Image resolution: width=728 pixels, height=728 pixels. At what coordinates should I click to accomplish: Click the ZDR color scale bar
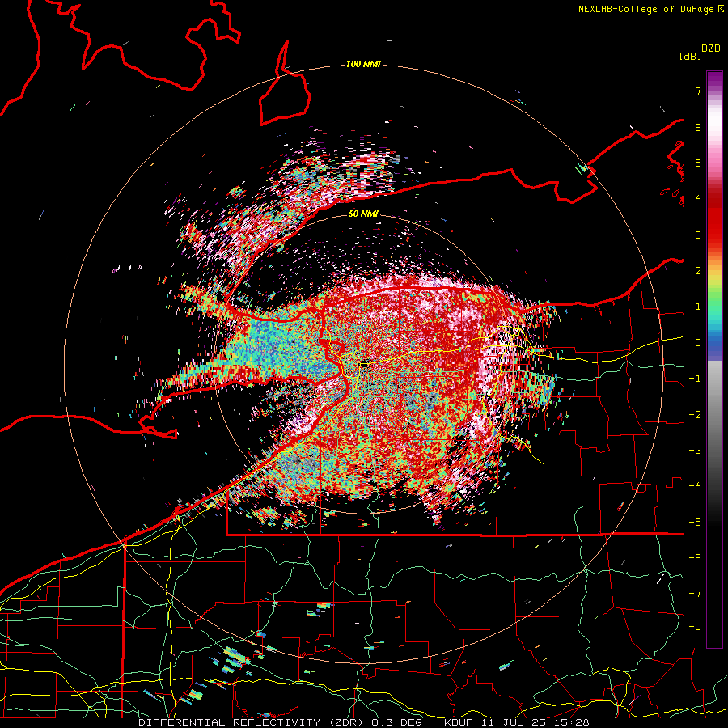[x=714, y=359]
